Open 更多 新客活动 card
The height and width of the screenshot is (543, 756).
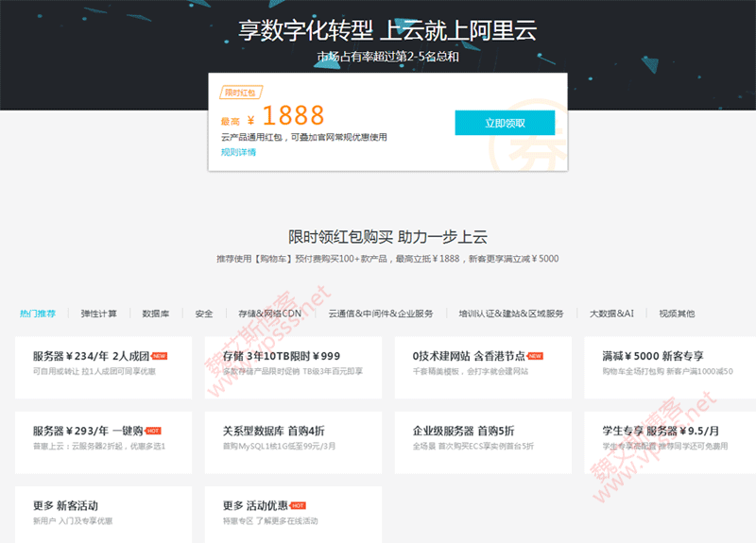click(104, 515)
